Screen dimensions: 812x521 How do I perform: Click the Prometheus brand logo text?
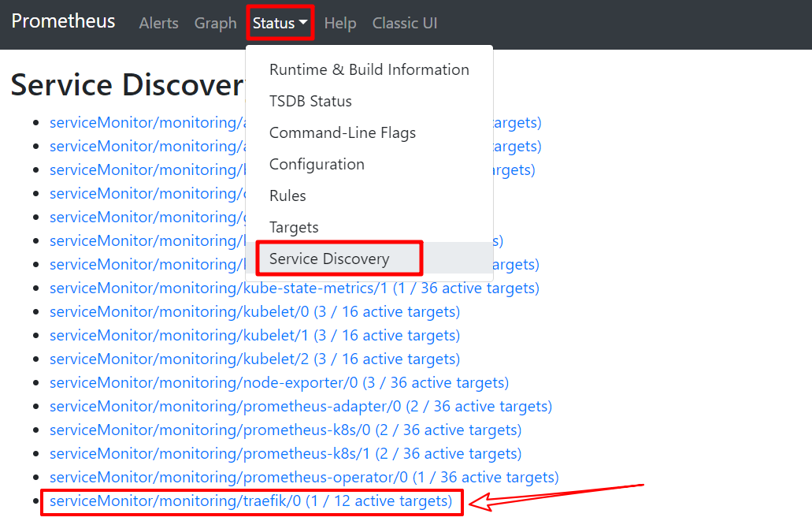(63, 21)
